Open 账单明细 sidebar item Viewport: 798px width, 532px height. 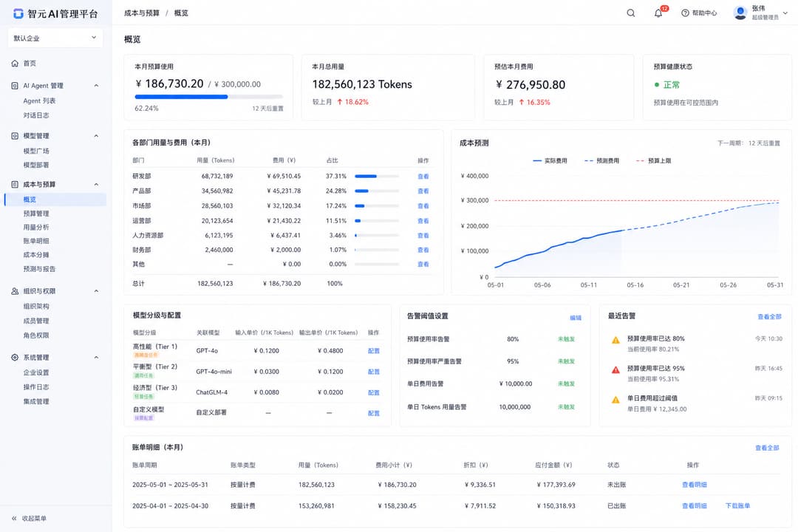coord(36,241)
